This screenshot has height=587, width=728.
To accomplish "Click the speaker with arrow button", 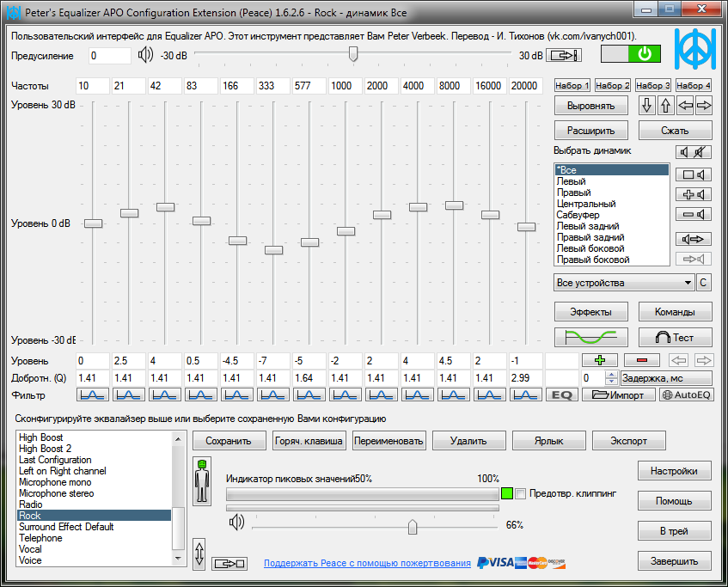I will [x=693, y=239].
